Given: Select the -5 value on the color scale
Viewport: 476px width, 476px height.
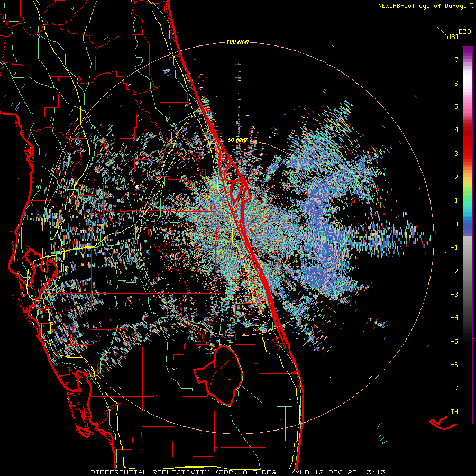Looking at the screenshot, I should tap(454, 342).
